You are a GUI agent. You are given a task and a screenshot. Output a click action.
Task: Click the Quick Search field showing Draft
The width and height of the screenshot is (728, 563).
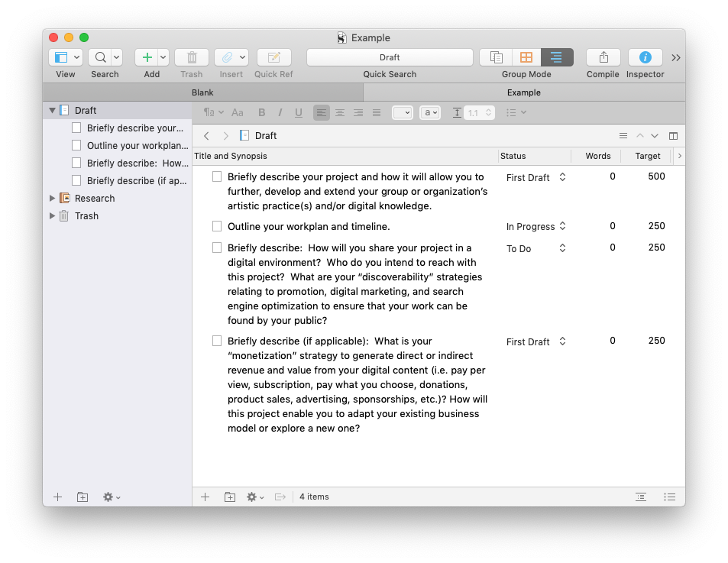click(390, 57)
